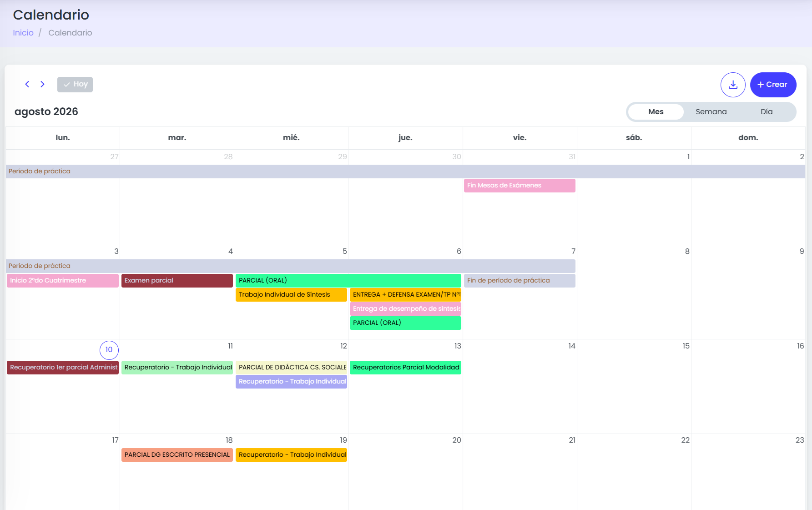The image size is (812, 510).
Task: Open the Inicio breadcrumb link
Action: pos(23,33)
